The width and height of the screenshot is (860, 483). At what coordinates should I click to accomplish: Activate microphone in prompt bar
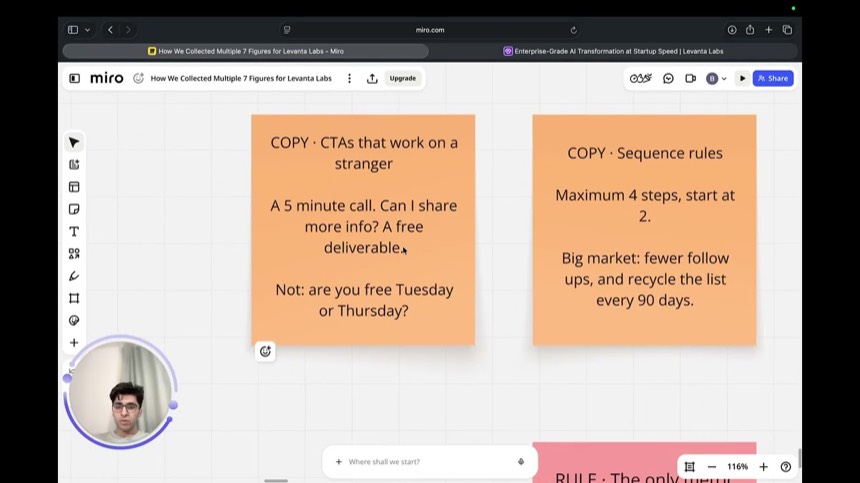coord(521,462)
